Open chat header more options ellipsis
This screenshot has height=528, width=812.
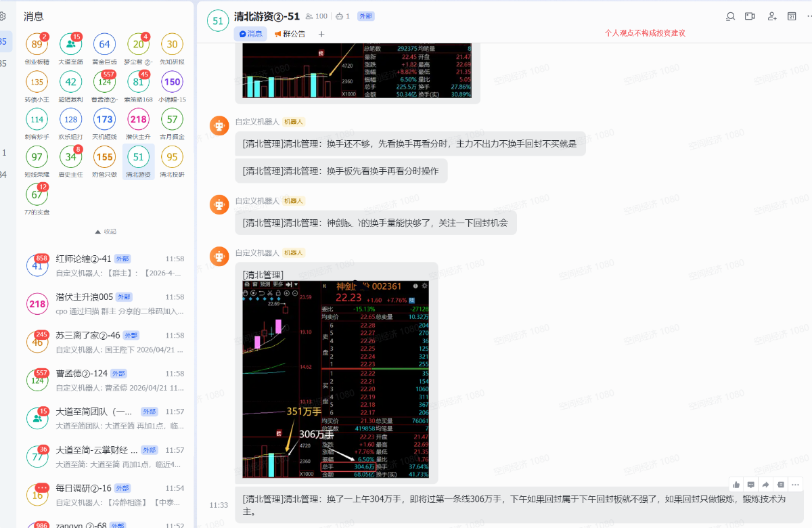click(809, 16)
